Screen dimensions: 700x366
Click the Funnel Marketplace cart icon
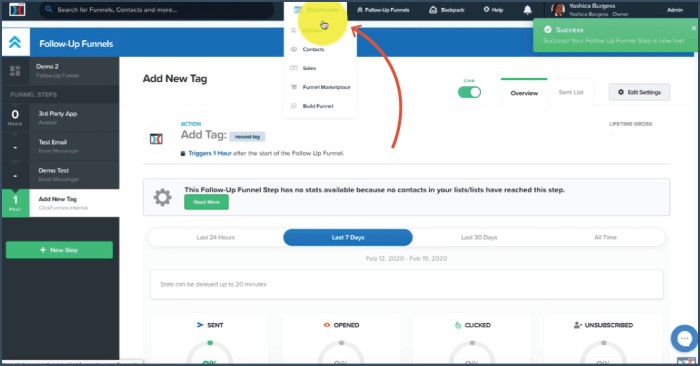(x=294, y=87)
